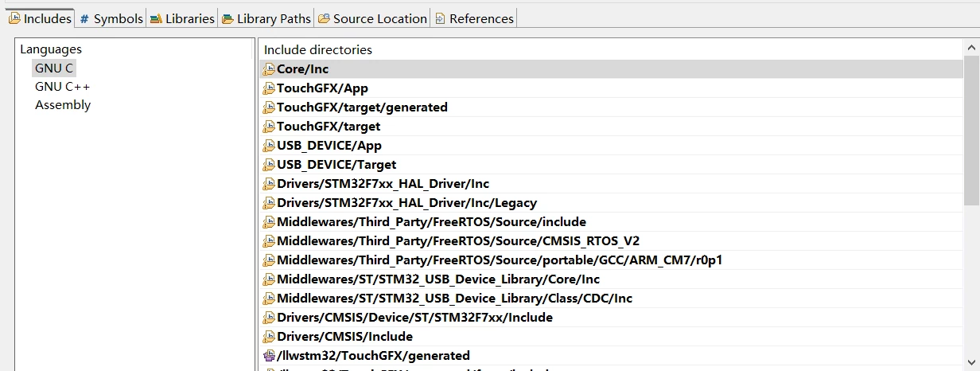Switch to the Symbols tab
Image resolution: width=980 pixels, height=371 pixels.
point(111,18)
